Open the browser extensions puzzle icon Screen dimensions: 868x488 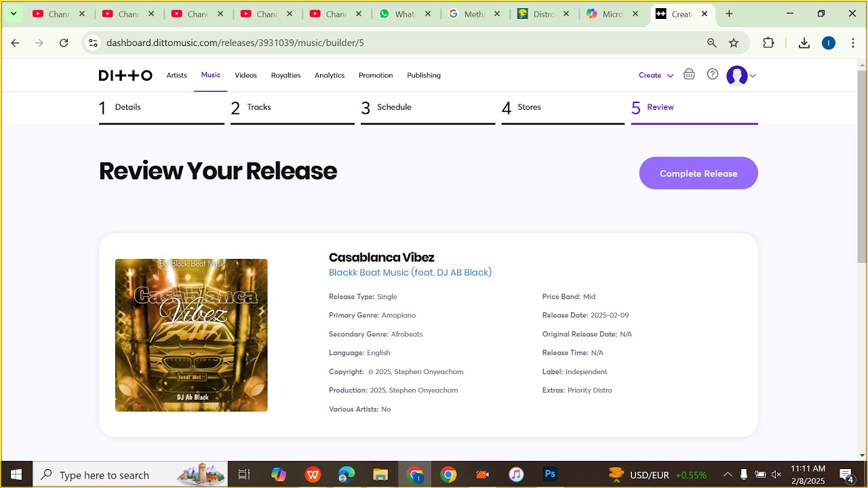768,43
